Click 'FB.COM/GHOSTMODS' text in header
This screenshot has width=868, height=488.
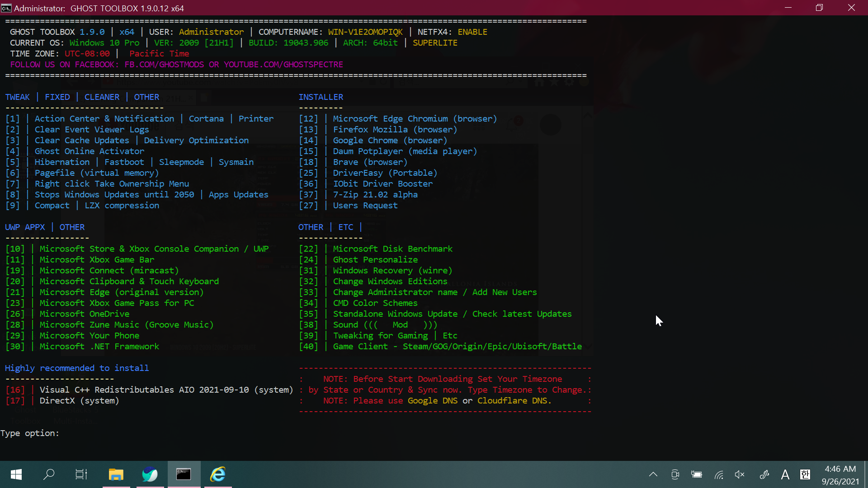point(164,65)
